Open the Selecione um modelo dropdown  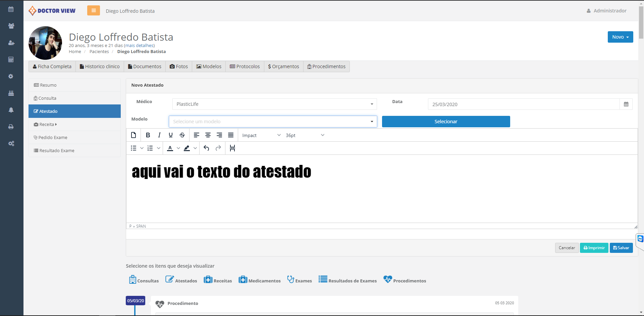[273, 122]
